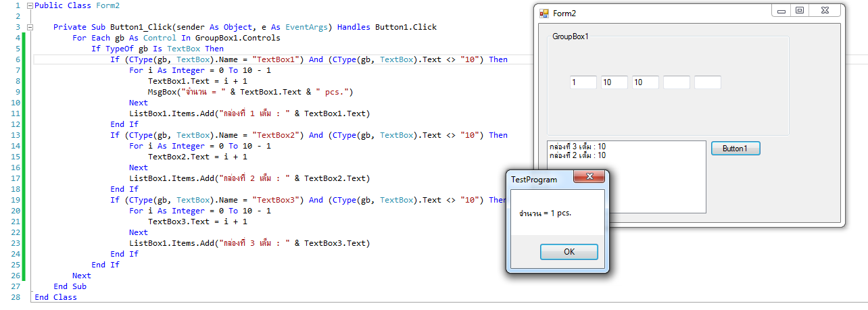The width and height of the screenshot is (868, 310).
Task: Click code line 'End Class'
Action: tap(56, 297)
